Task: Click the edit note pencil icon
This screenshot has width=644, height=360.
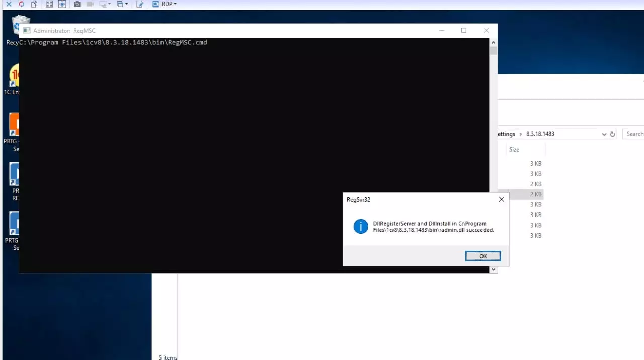Action: (x=140, y=4)
